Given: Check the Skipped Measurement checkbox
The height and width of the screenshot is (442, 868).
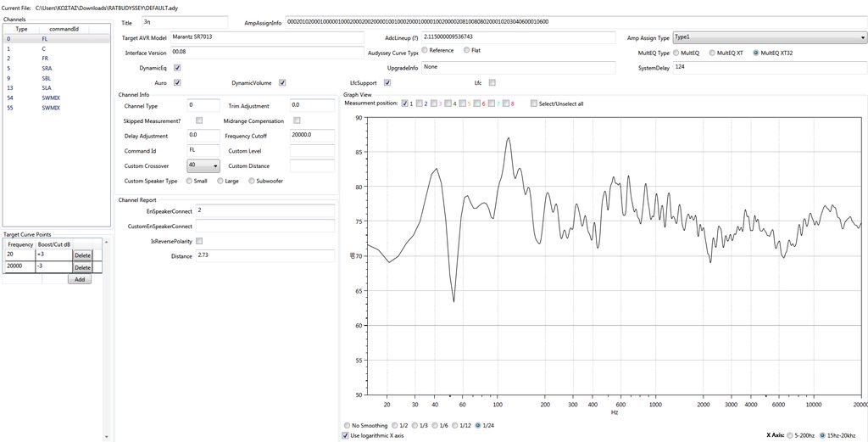Looking at the screenshot, I should pos(199,120).
